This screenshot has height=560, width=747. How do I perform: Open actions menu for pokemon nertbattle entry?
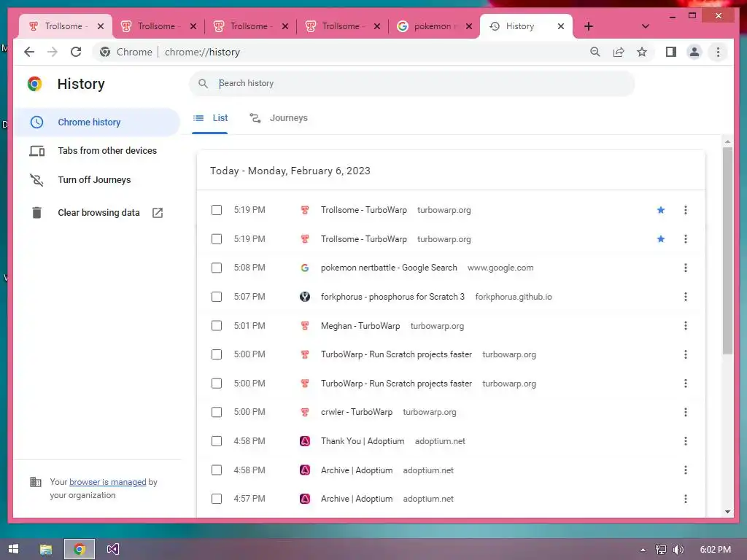click(x=686, y=268)
